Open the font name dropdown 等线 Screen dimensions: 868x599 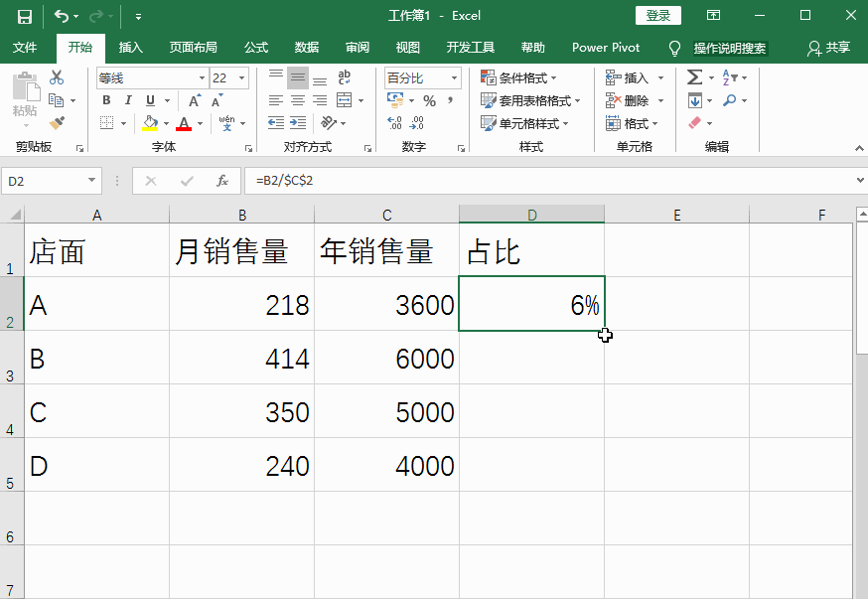pyautogui.click(x=202, y=78)
